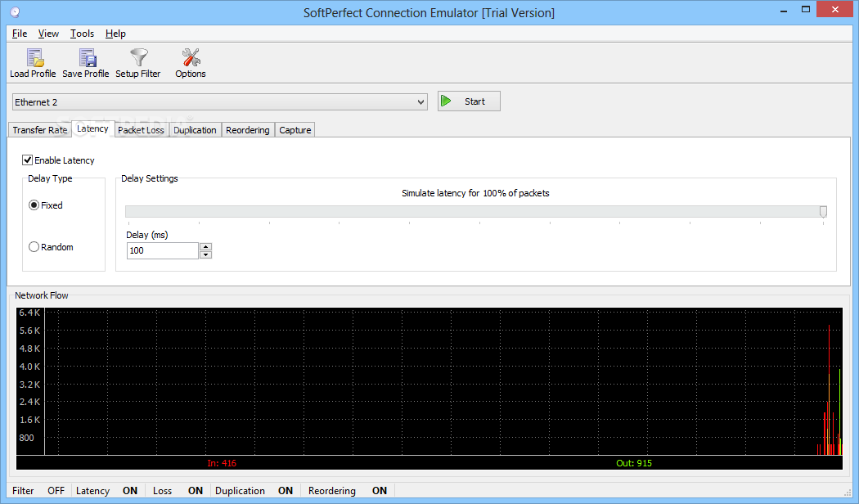Switch to the Duplication tab
The width and height of the screenshot is (859, 504).
[195, 130]
